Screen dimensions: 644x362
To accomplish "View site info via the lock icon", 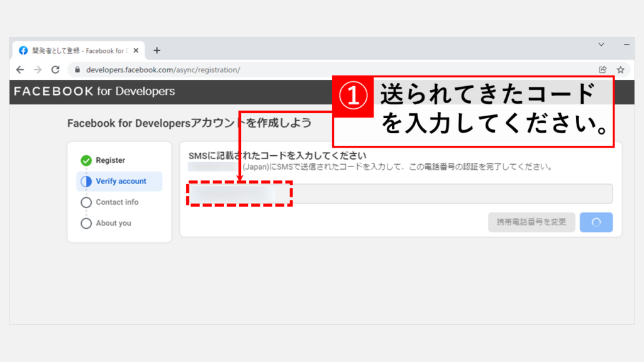I will coord(78,70).
